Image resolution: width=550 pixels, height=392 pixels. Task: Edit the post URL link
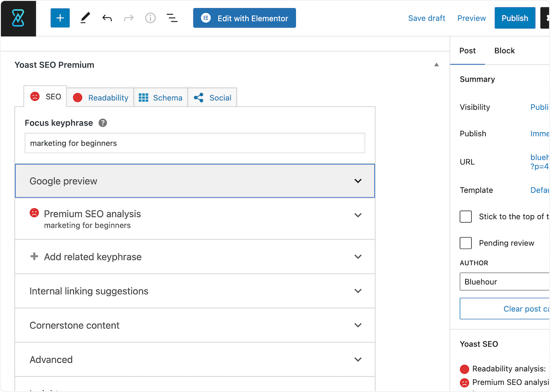click(x=540, y=162)
